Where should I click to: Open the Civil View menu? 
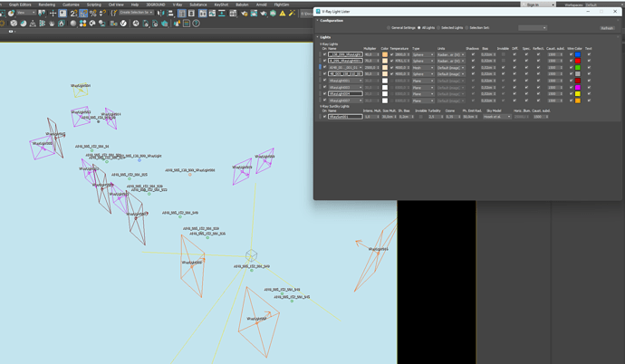116,5
